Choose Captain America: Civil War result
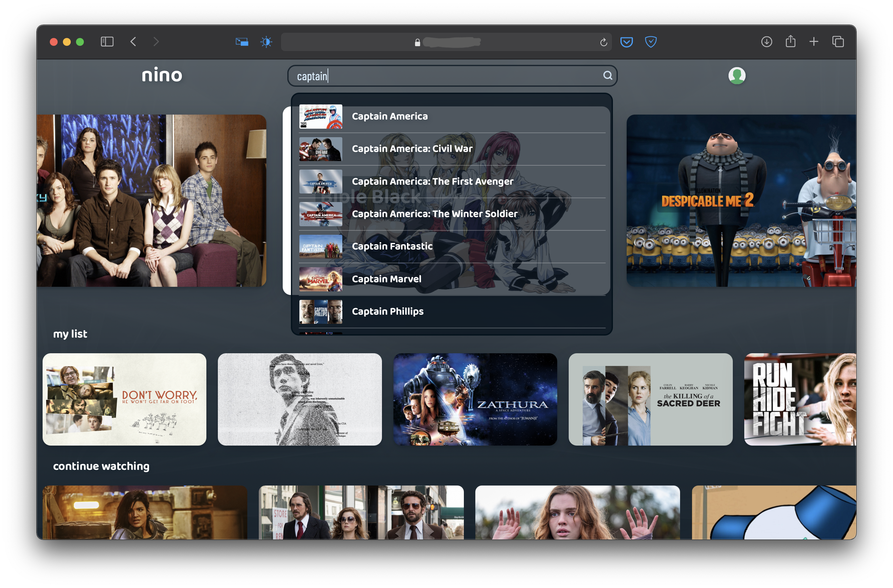 pos(412,149)
